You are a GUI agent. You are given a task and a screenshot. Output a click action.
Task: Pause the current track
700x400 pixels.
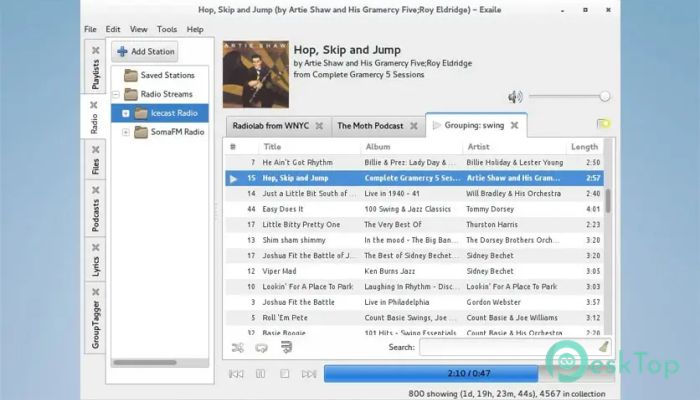(x=260, y=374)
